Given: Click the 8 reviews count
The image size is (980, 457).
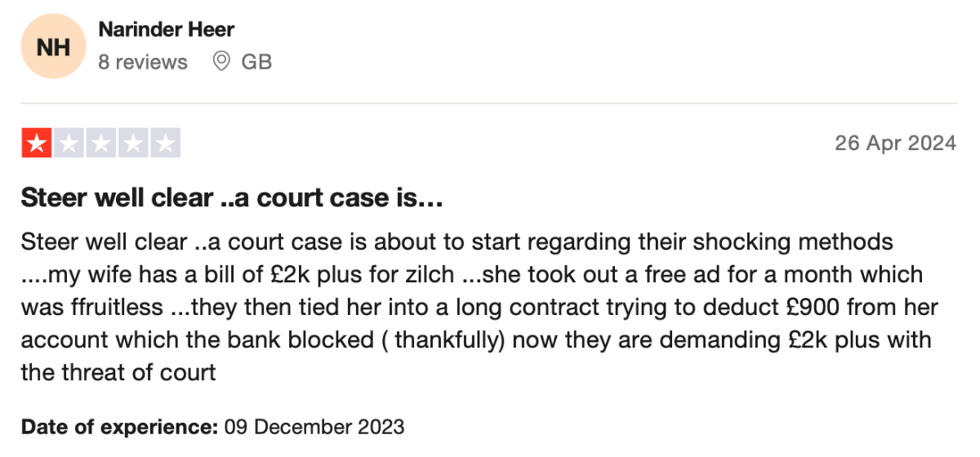Looking at the screenshot, I should 143,62.
